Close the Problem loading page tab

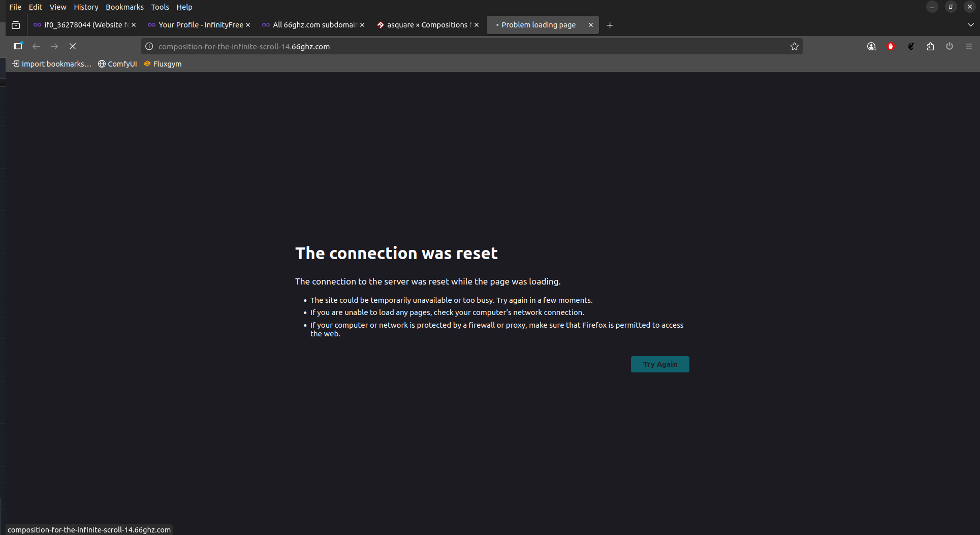pos(591,25)
